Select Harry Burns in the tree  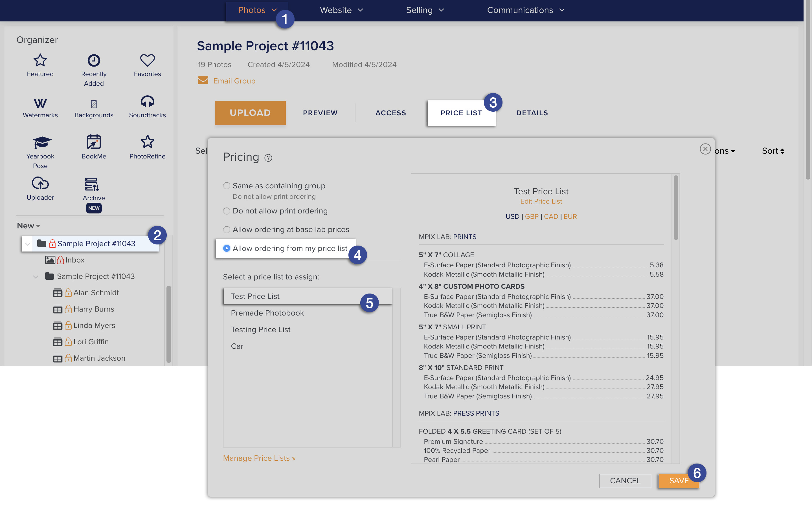click(x=94, y=309)
